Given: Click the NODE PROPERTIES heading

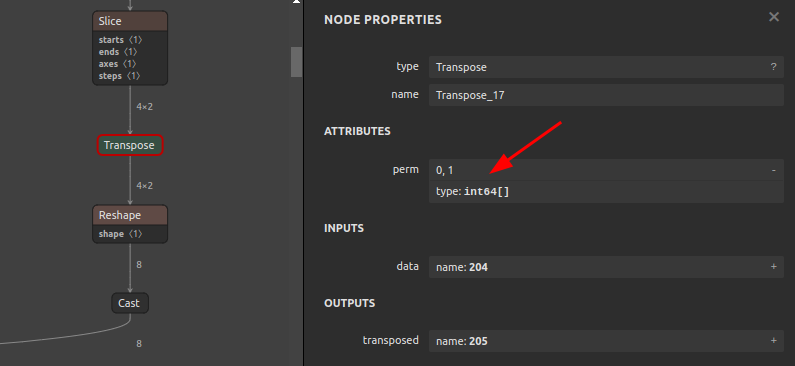Looking at the screenshot, I should pos(383,20).
